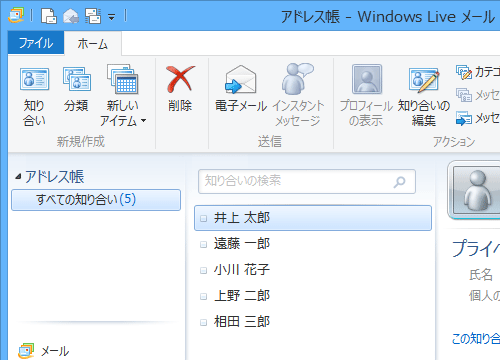
Task: Select すべての知り合い (5) in sidebar
Action: pyautogui.click(x=96, y=200)
